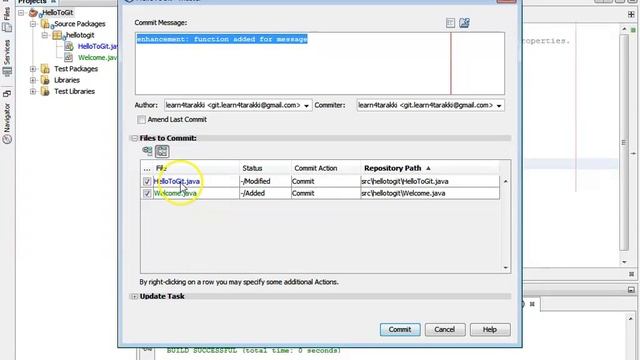Click the Help button
Screen dimensions: 640x360
coord(490,329)
